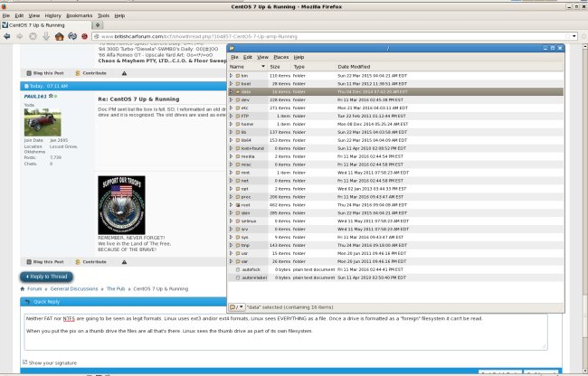Click the Support Our Troops signature image

121,205
